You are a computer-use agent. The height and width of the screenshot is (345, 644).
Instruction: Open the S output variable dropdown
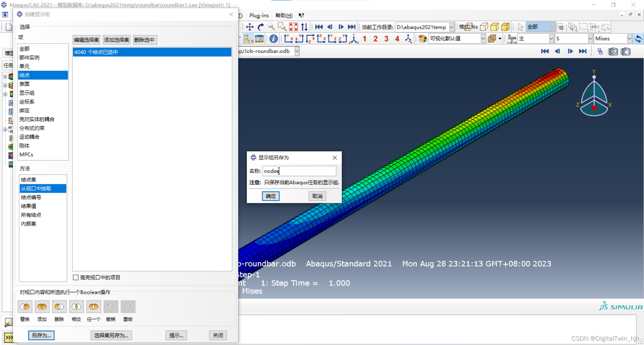click(x=590, y=39)
